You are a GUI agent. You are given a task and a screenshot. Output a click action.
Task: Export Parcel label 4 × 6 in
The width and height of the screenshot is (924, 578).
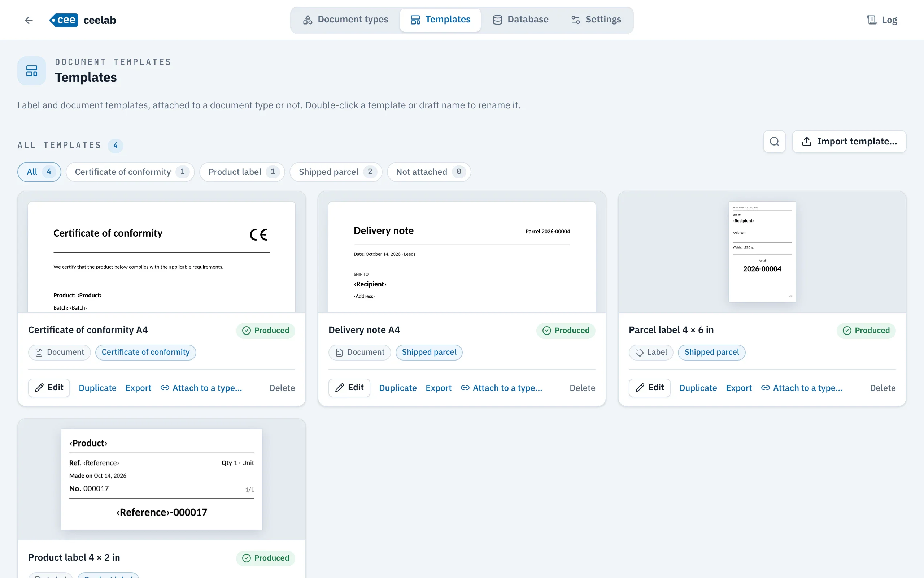point(739,388)
